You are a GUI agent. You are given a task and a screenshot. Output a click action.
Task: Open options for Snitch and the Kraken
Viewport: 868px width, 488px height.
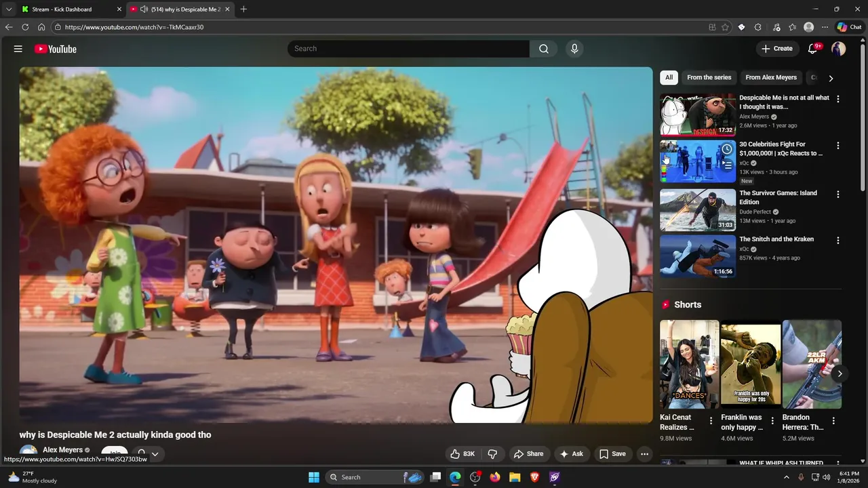(x=838, y=241)
